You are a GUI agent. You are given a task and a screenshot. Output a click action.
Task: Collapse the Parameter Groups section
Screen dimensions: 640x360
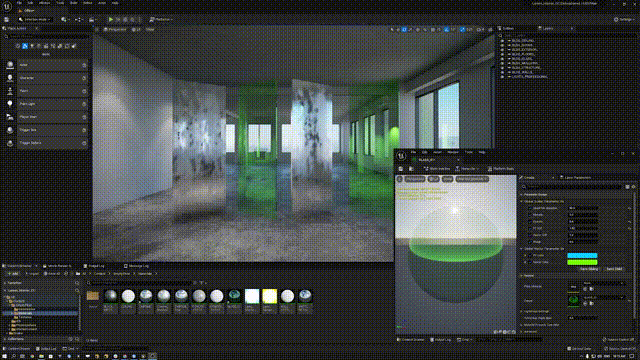pos(522,195)
